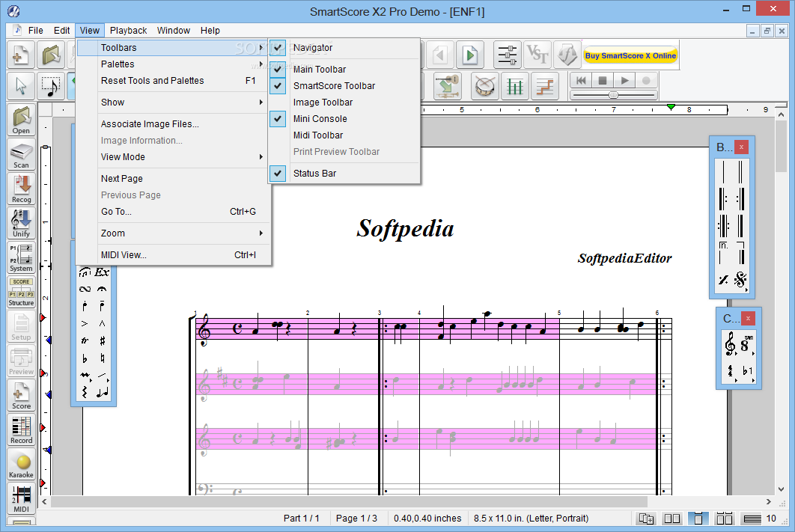
Task: Click the Softpedia score title
Action: point(405,228)
